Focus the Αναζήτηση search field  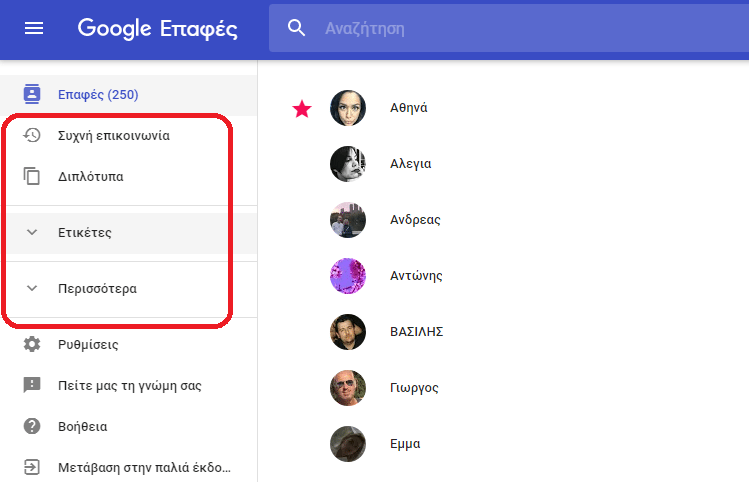coord(509,28)
